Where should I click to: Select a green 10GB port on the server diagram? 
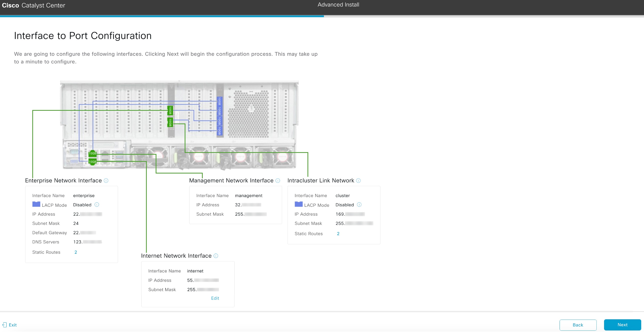[92, 153]
